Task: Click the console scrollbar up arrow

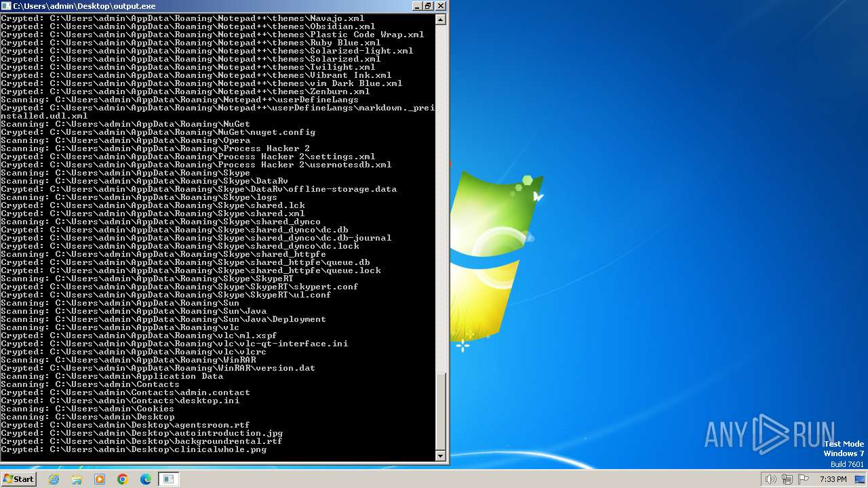Action: 441,20
